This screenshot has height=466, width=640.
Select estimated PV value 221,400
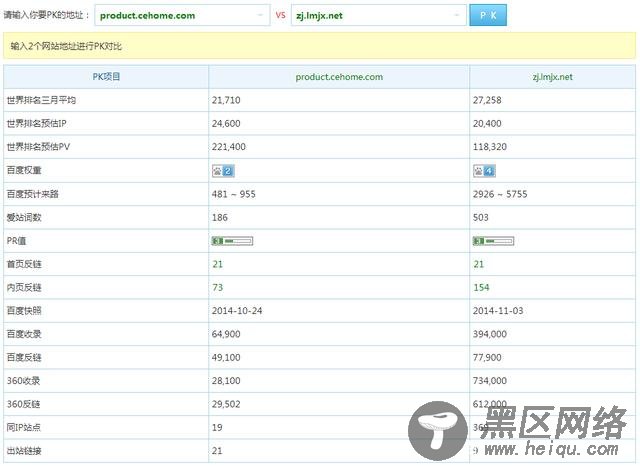pyautogui.click(x=229, y=146)
